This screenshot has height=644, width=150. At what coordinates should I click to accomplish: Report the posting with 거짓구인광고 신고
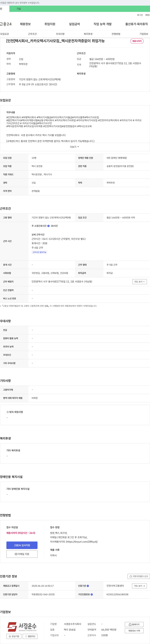click(139, 576)
